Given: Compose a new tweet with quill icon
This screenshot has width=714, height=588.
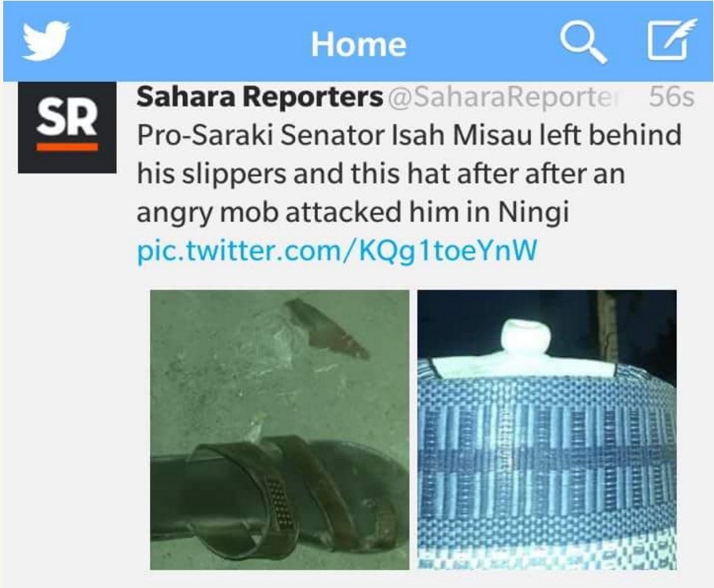Looking at the screenshot, I should (671, 39).
